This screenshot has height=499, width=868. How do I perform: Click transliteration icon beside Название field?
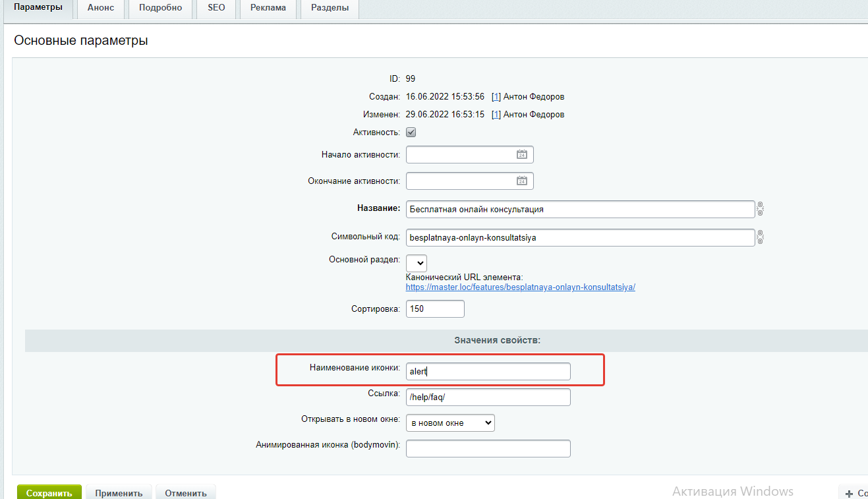pos(760,209)
